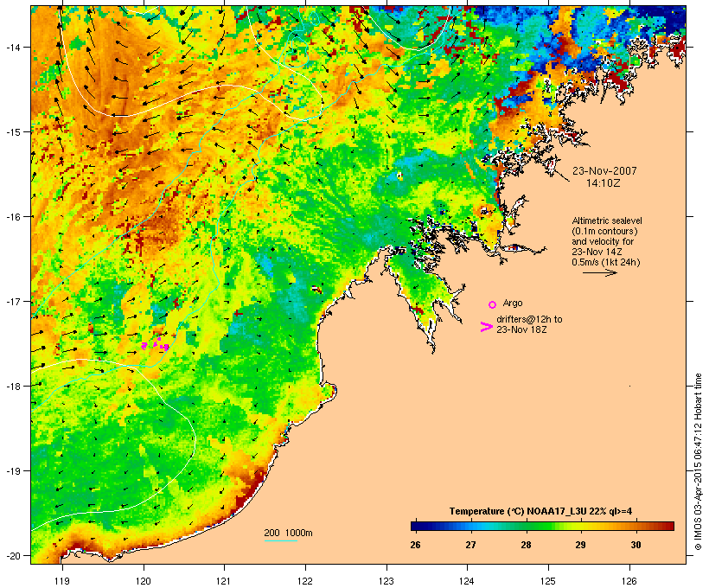This screenshot has width=709, height=588.
Task: Click the 'Argo' legend label
Action: [513, 303]
